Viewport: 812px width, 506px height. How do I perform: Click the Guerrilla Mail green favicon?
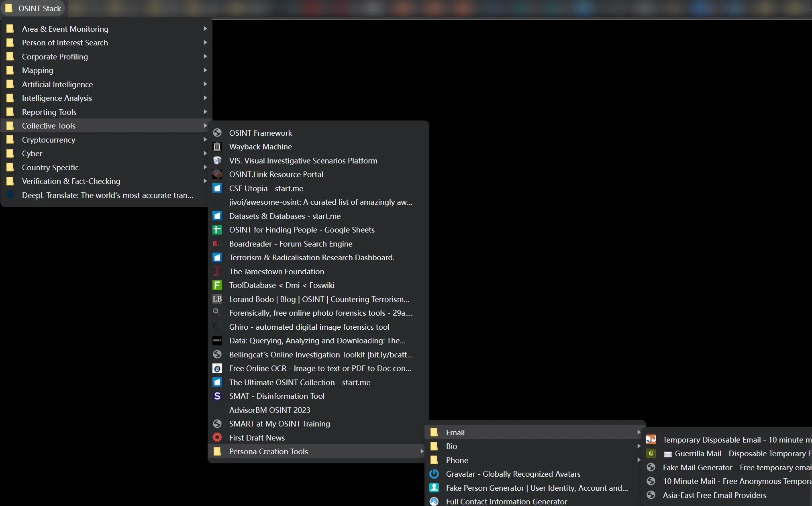651,453
